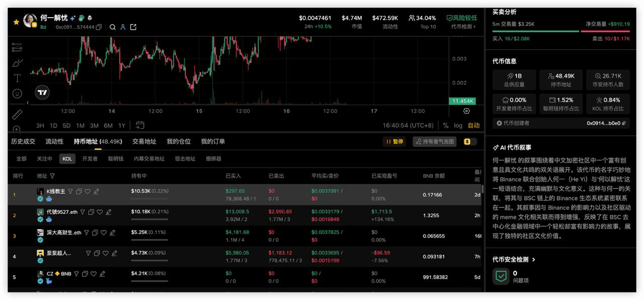
Task: Open the share/external link icon
Action: click(133, 27)
